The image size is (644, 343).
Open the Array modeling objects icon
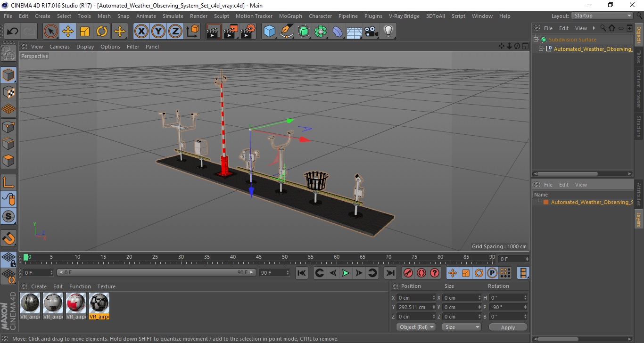tap(321, 32)
